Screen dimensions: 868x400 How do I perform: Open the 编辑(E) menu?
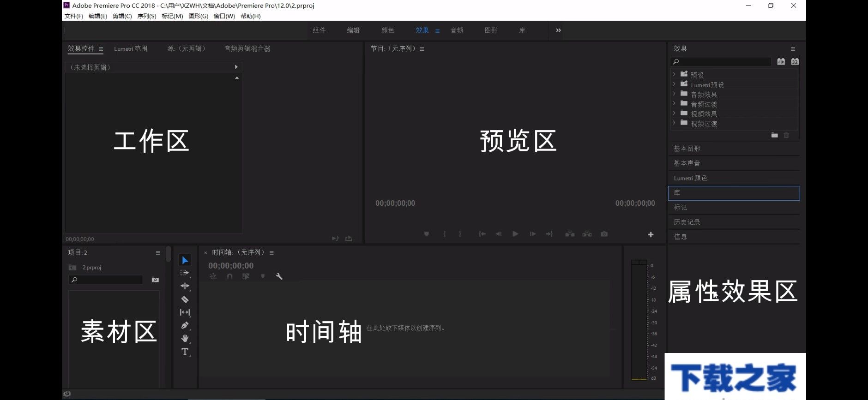pos(98,16)
